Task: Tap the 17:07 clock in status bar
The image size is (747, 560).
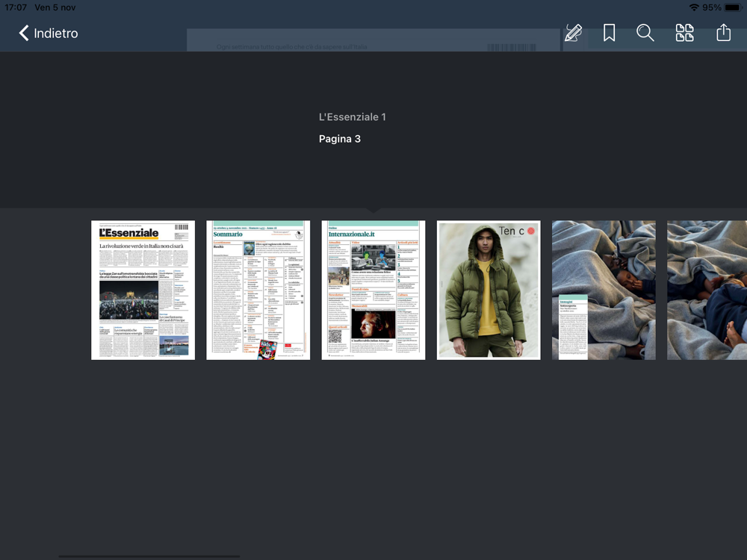Action: 16,7
